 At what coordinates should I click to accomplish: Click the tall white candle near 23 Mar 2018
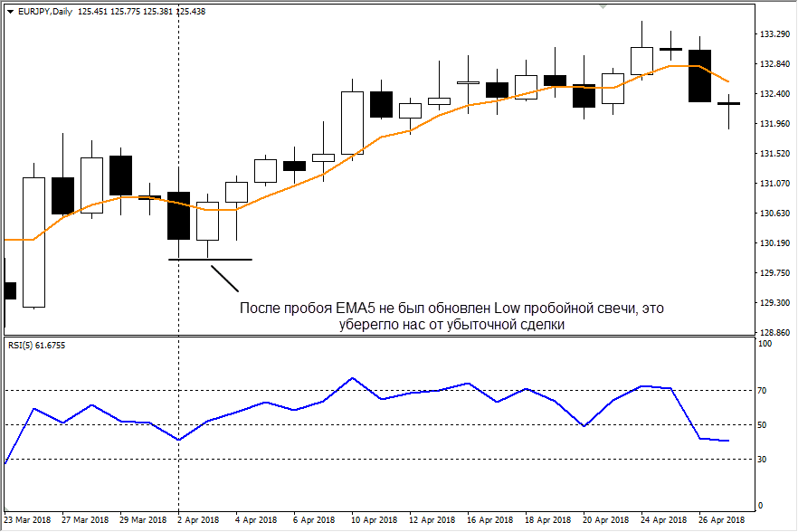(x=33, y=242)
